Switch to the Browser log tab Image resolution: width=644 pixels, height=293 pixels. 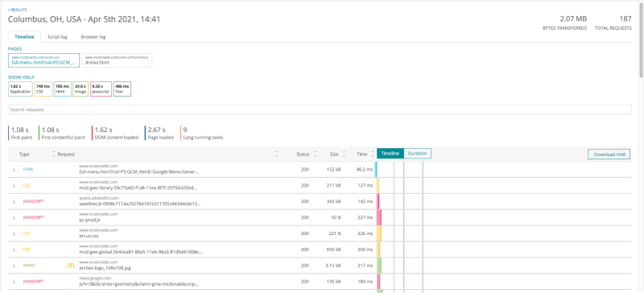93,36
